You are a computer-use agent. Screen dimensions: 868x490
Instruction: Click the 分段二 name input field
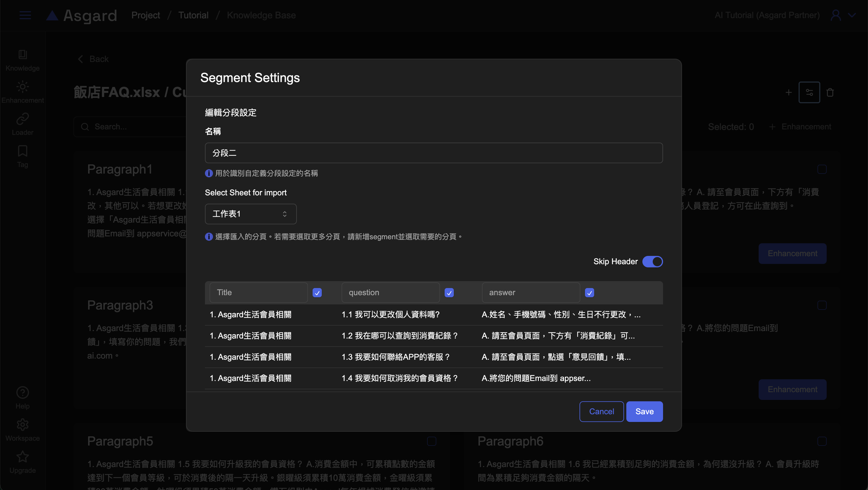434,153
